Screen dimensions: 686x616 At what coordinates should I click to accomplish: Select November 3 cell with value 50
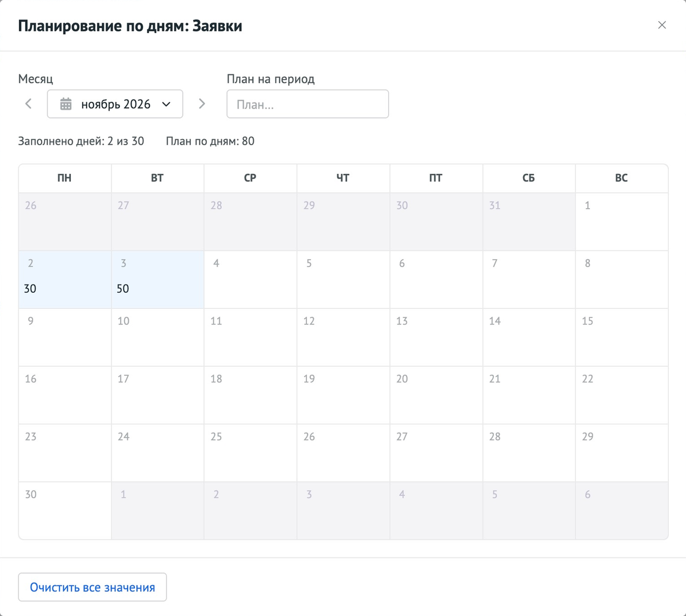158,280
